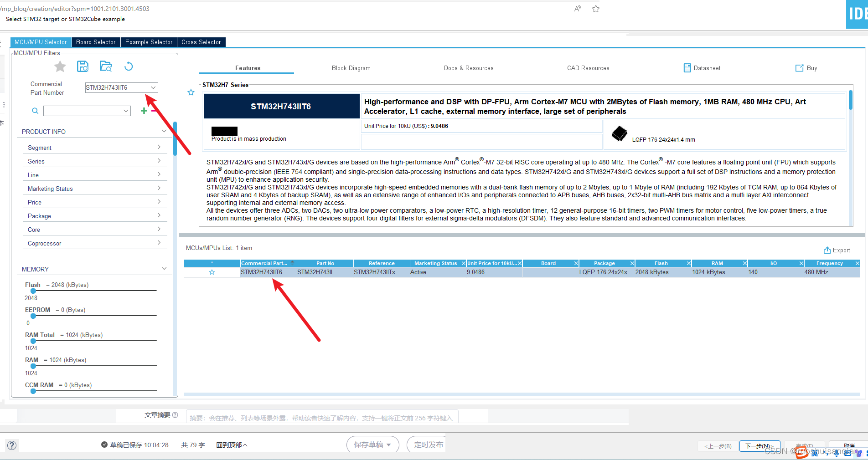The height and width of the screenshot is (460, 868).
Task: Click the Export icon above the MCU list
Action: 827,250
